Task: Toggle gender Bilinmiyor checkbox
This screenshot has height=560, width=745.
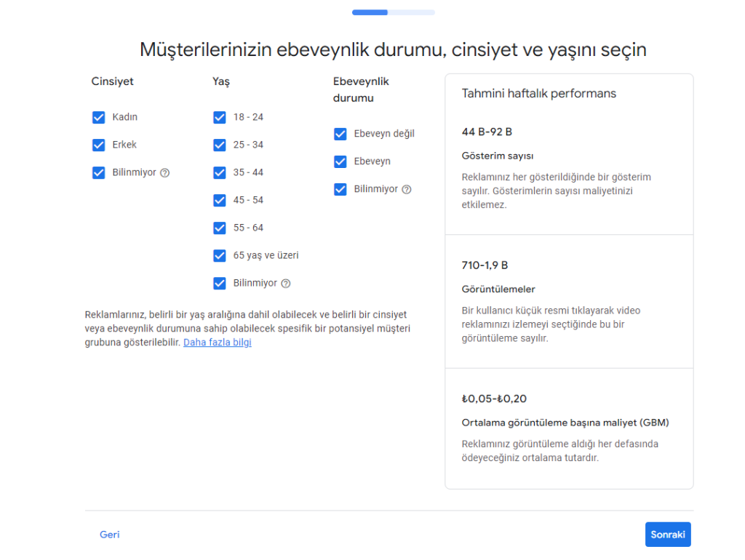Action: (98, 172)
